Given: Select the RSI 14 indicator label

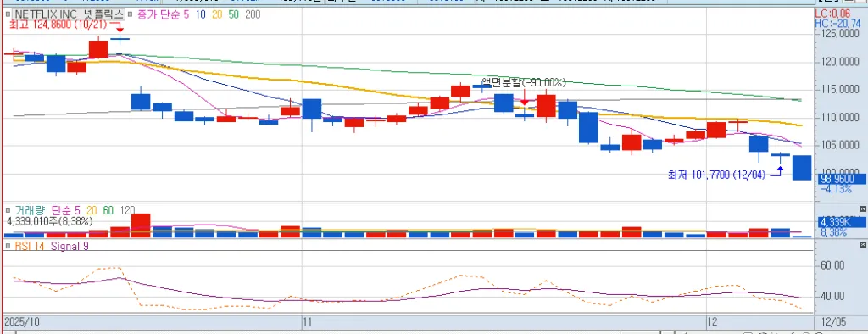Looking at the screenshot, I should coord(30,245).
